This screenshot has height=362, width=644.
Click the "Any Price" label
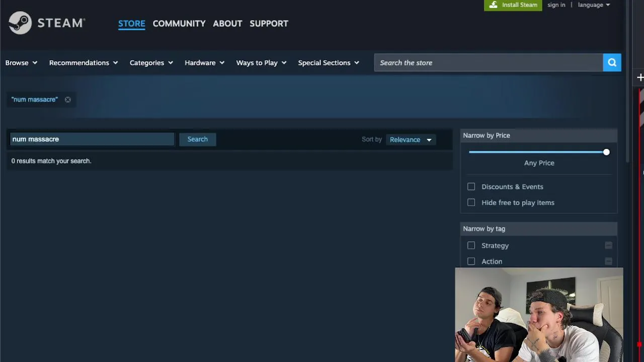(539, 163)
